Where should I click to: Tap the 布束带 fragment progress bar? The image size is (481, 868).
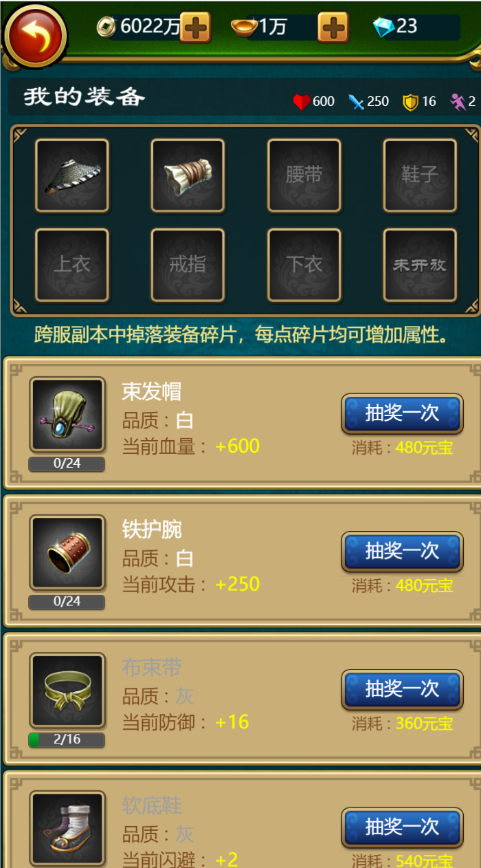pos(67,740)
